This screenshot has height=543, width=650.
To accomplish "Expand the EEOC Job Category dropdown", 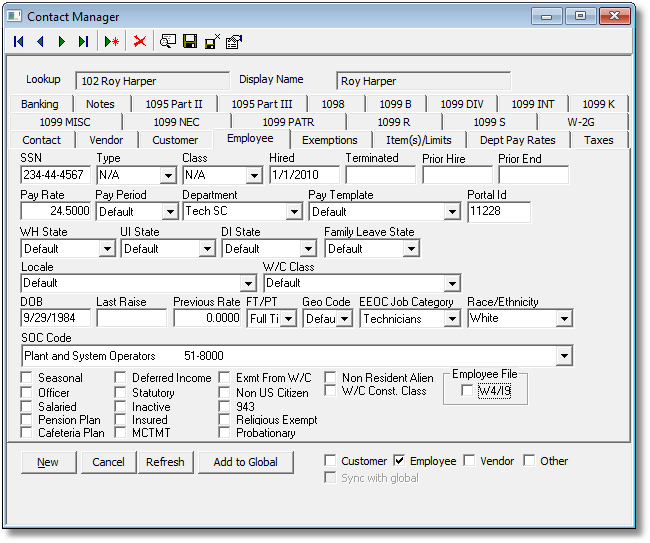I will [x=452, y=319].
